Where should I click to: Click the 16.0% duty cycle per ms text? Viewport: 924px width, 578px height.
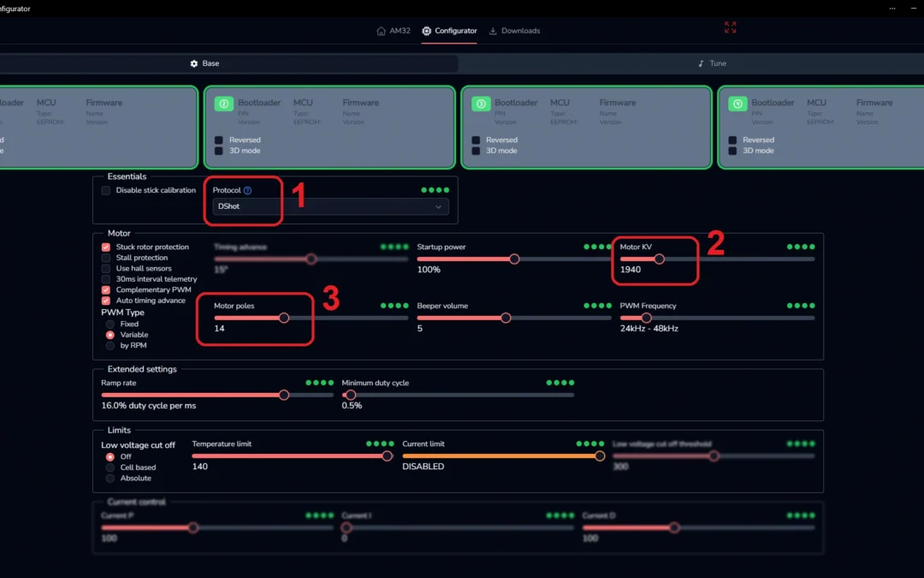(149, 406)
